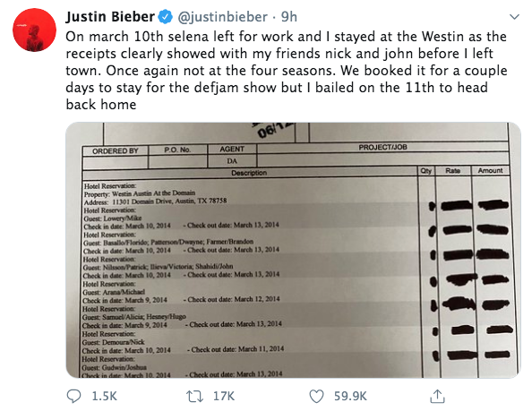Open the Justin Bieber display name
Viewport: 532px width, 411px height.
110,17
